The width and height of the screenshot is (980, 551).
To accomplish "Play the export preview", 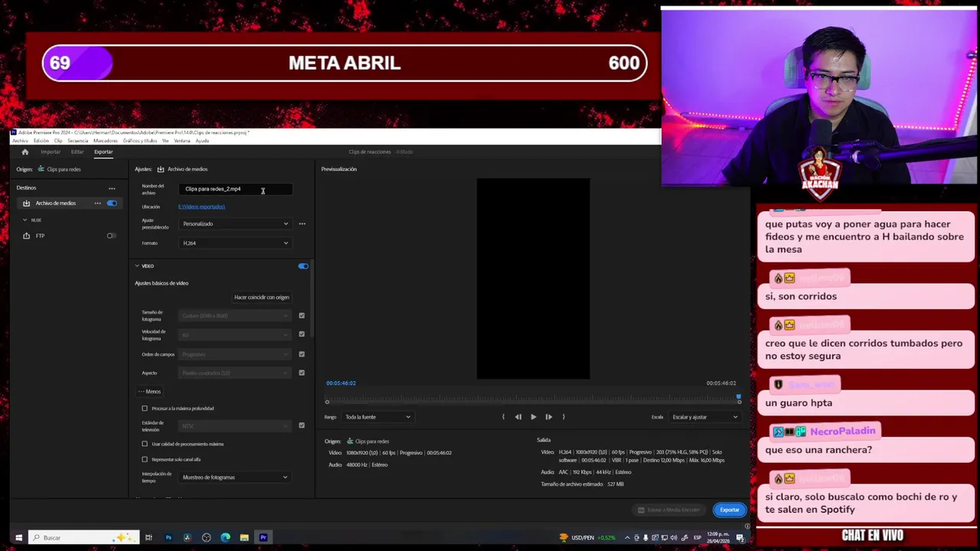I will tap(534, 417).
